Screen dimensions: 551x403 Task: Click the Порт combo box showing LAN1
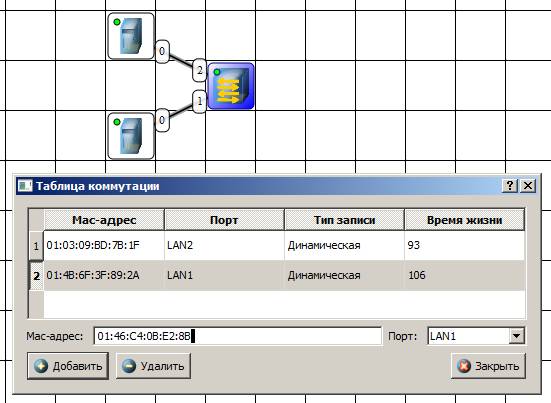coord(476,336)
